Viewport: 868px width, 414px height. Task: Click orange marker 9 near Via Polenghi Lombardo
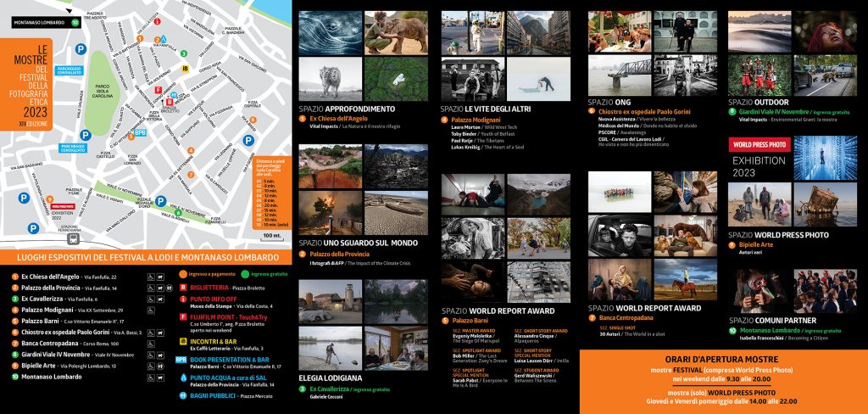[50, 199]
